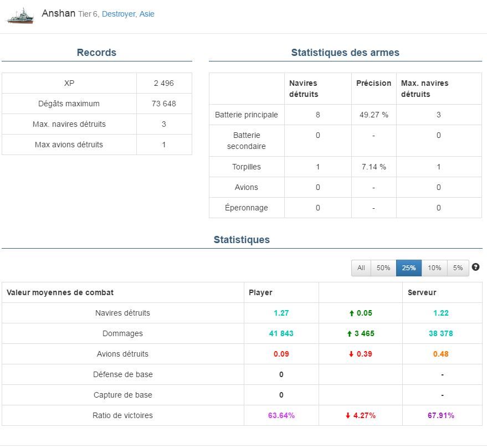
Task: Select the All percentile filter
Action: [x=361, y=268]
